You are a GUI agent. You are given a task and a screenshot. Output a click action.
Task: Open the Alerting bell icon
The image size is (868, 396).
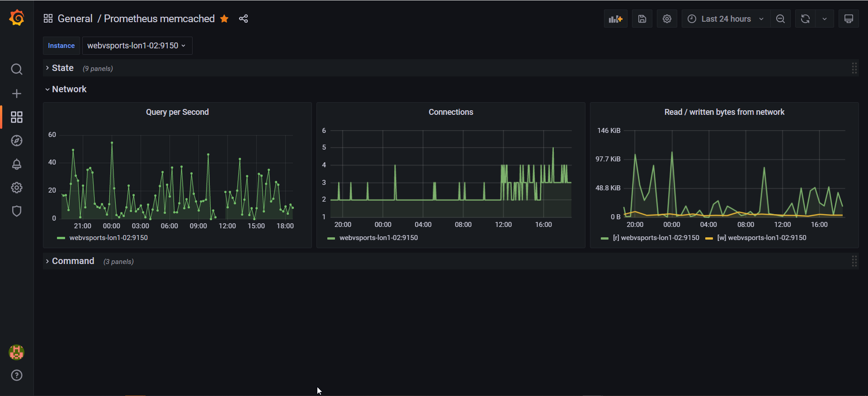point(17,164)
